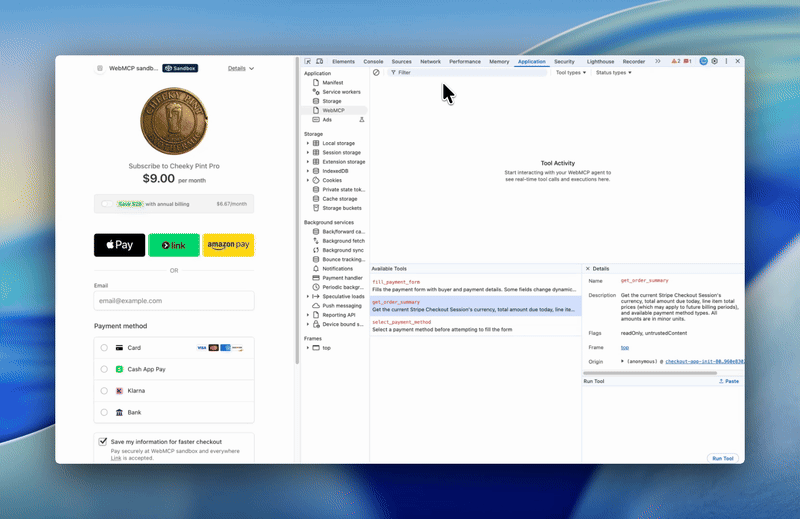Show more DevTools tabs chevron
The image size is (800, 519).
658,61
